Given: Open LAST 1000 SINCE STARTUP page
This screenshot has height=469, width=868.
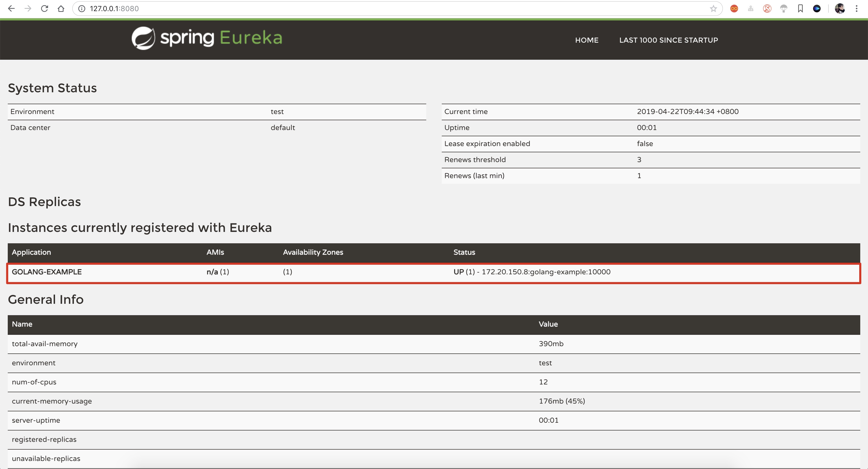Looking at the screenshot, I should tap(668, 40).
